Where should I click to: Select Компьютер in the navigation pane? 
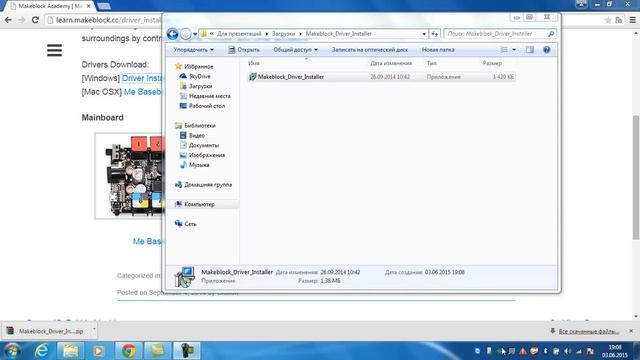point(195,204)
